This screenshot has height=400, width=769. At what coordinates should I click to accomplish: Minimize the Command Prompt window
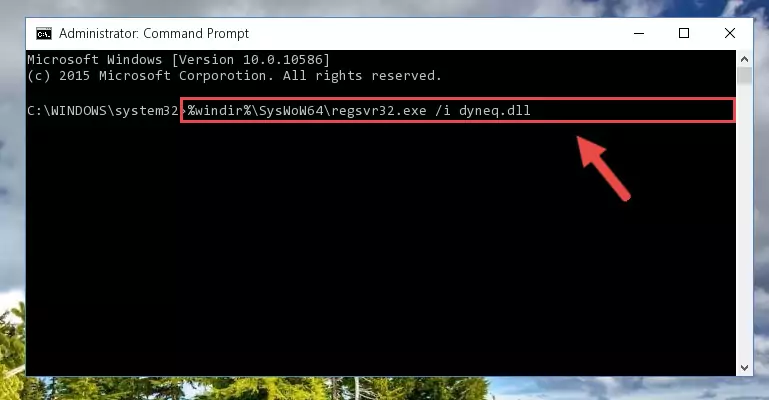(x=639, y=33)
